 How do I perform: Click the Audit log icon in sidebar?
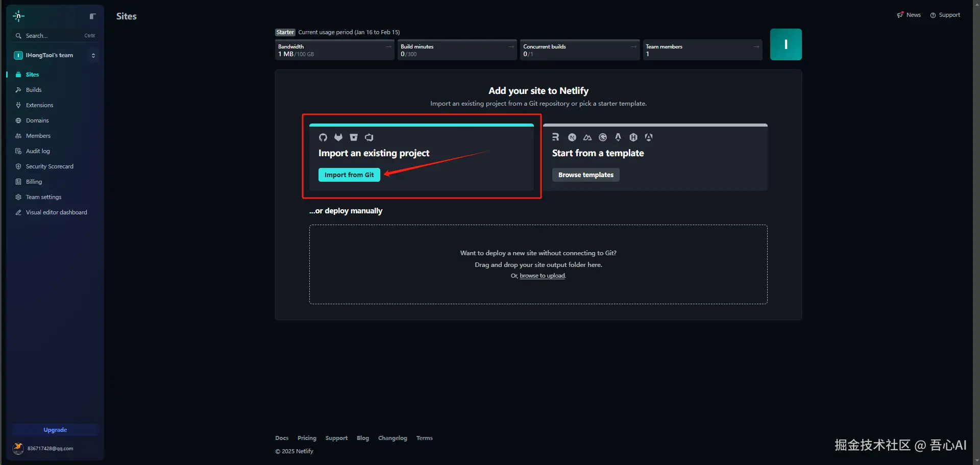point(18,151)
